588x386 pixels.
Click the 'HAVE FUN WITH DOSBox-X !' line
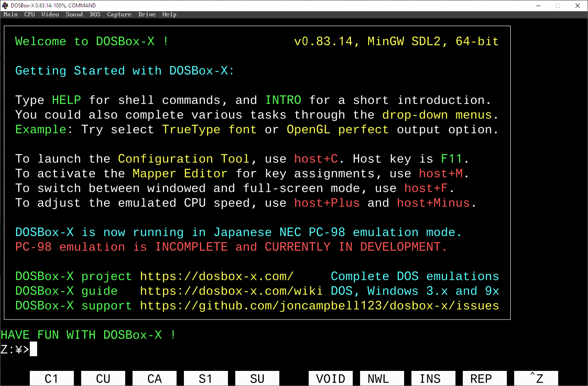coord(89,335)
